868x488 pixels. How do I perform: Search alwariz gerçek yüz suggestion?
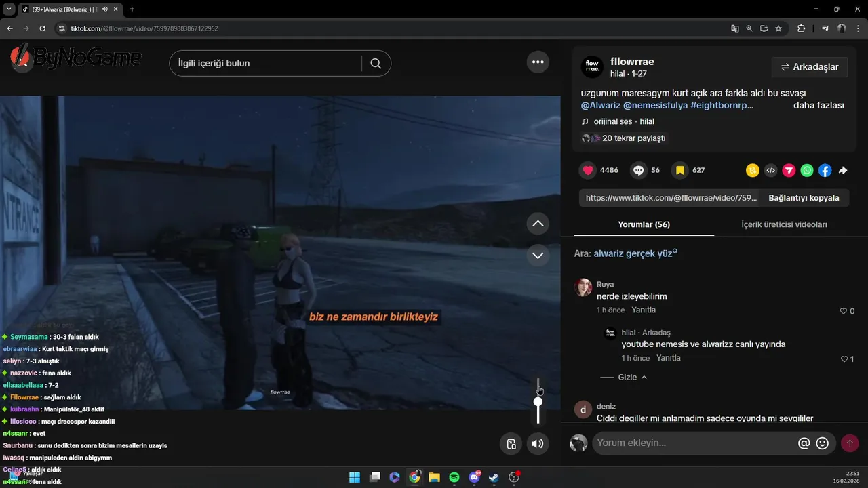[x=635, y=253]
